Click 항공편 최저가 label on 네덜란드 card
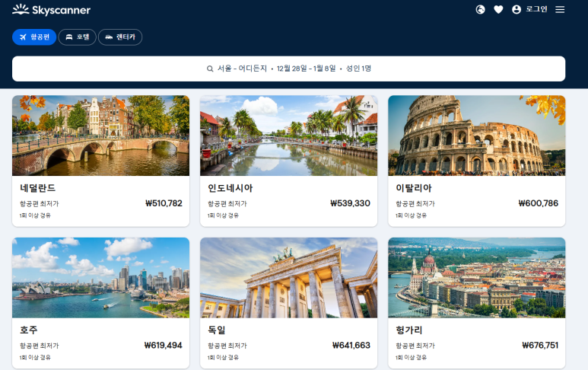Image resolution: width=588 pixels, height=370 pixels. [40, 204]
